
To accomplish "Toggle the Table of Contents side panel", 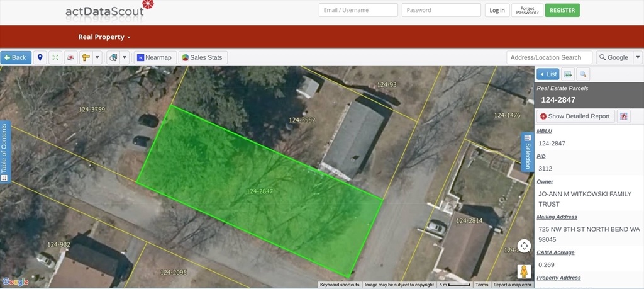I will point(4,152).
